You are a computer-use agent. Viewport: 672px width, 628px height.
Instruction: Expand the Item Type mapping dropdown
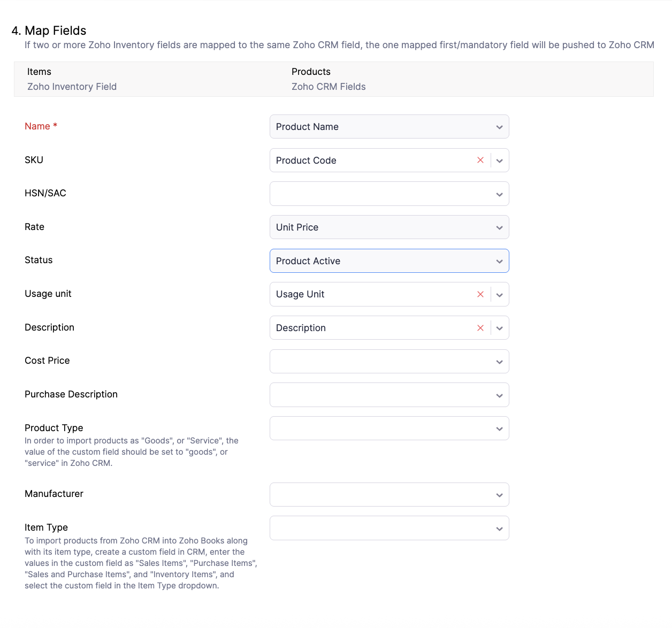coord(389,528)
